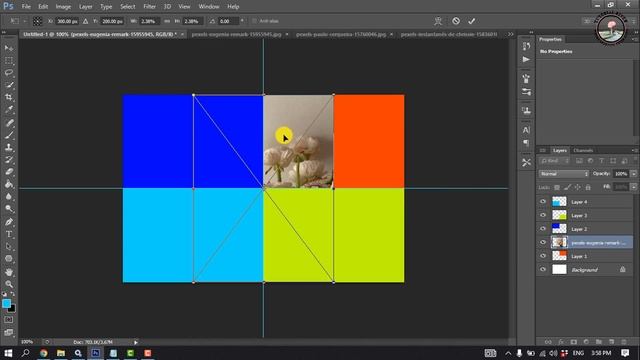Change the screen mode icon
The image size is (640, 360).
point(9,332)
